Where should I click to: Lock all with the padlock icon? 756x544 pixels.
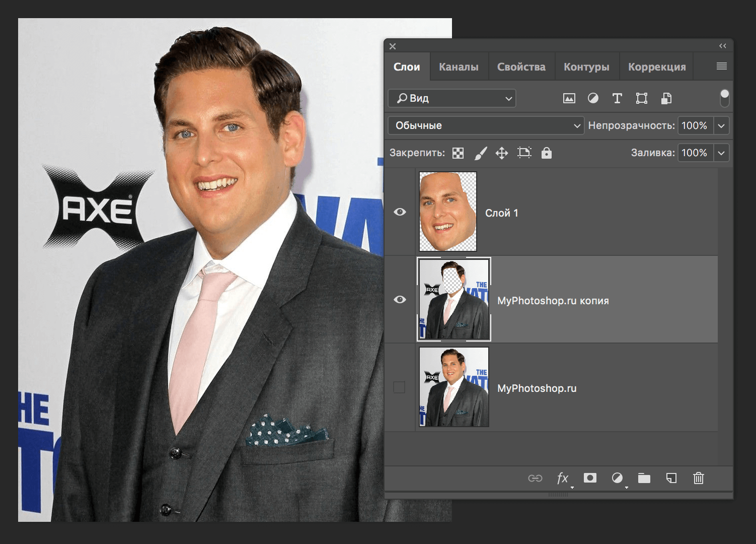[x=546, y=153]
